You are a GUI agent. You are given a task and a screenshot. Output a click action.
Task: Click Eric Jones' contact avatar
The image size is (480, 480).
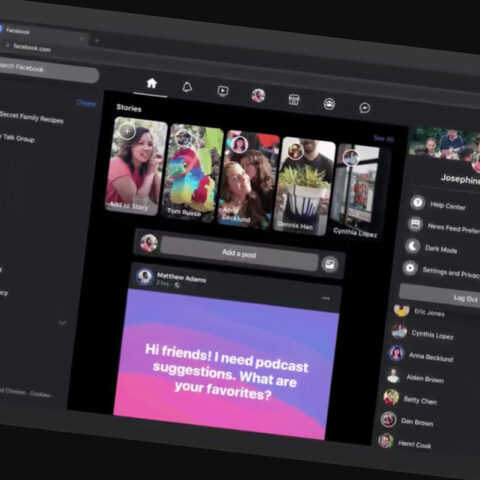coord(401,310)
